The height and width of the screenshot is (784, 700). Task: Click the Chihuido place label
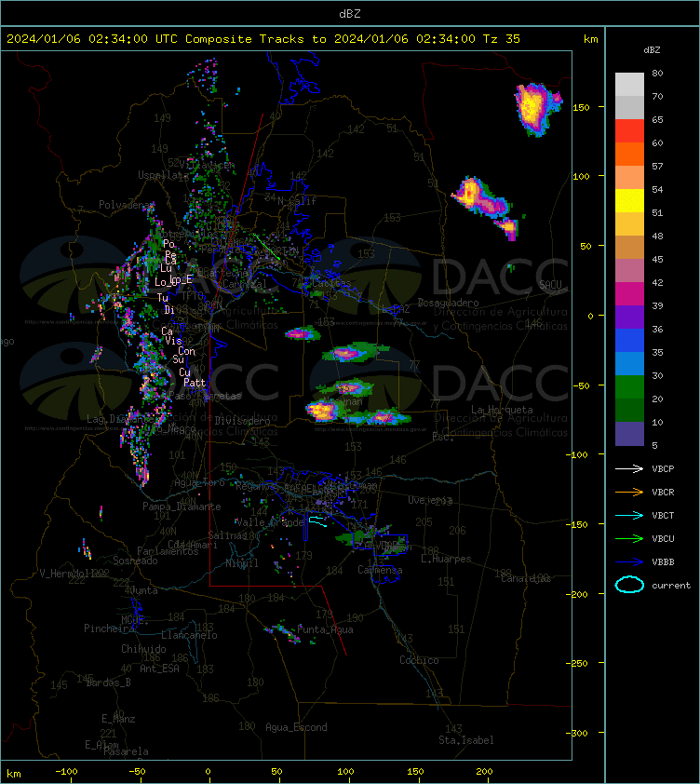click(x=143, y=648)
